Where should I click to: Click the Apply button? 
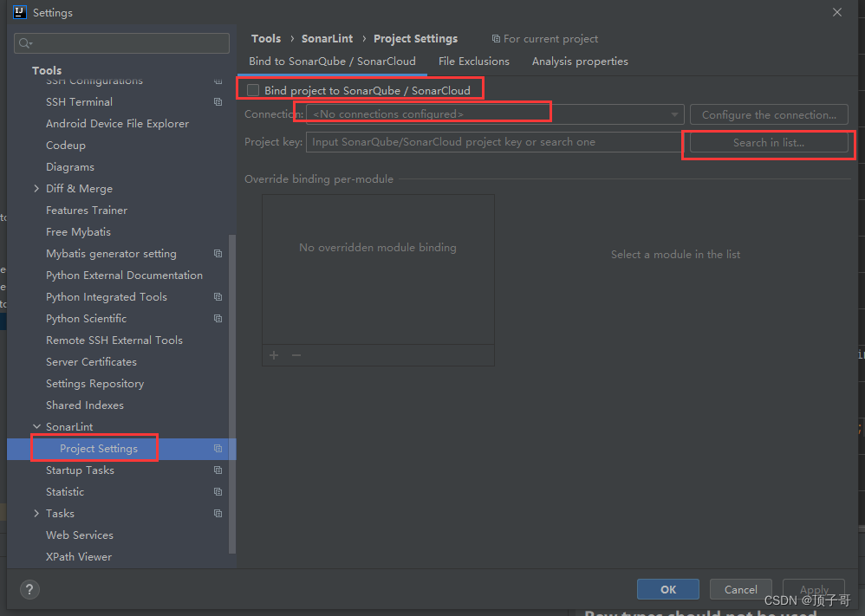point(814,589)
